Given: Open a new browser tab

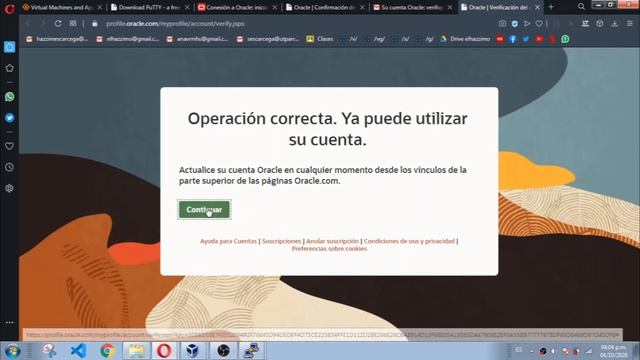Looking at the screenshot, I should 551,7.
